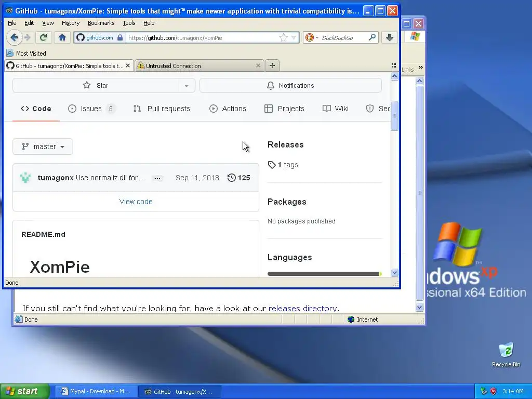Click the GitHub page scrollbar thumb
Screen dimensions: 532x399
[x=394, y=116]
